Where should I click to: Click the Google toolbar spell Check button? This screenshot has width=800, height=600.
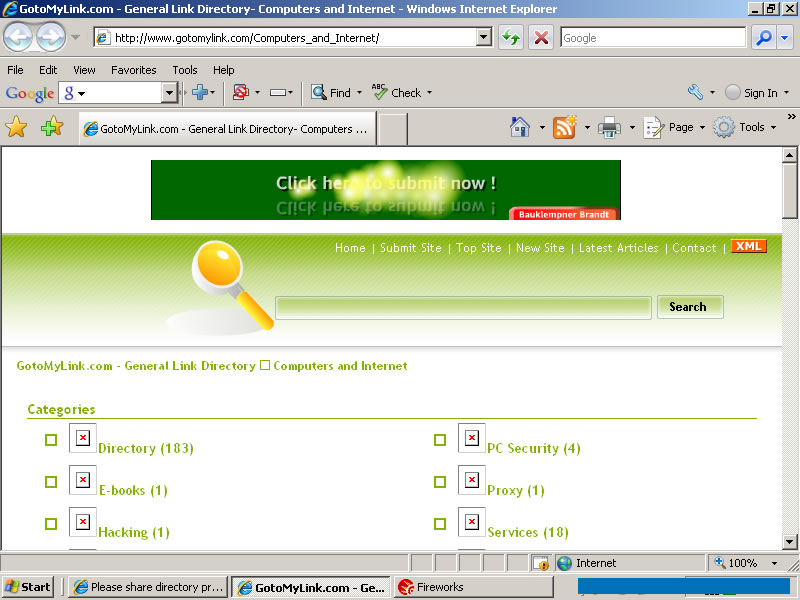pos(397,92)
